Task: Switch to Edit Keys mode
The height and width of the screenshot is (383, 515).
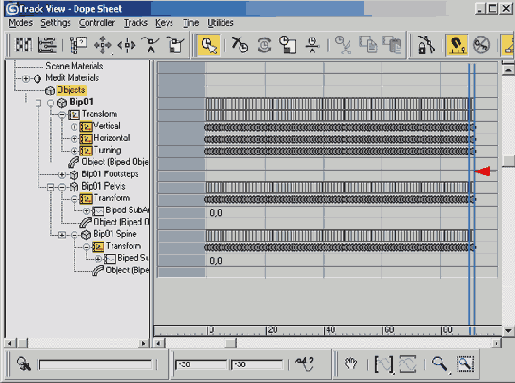Action: (x=24, y=45)
